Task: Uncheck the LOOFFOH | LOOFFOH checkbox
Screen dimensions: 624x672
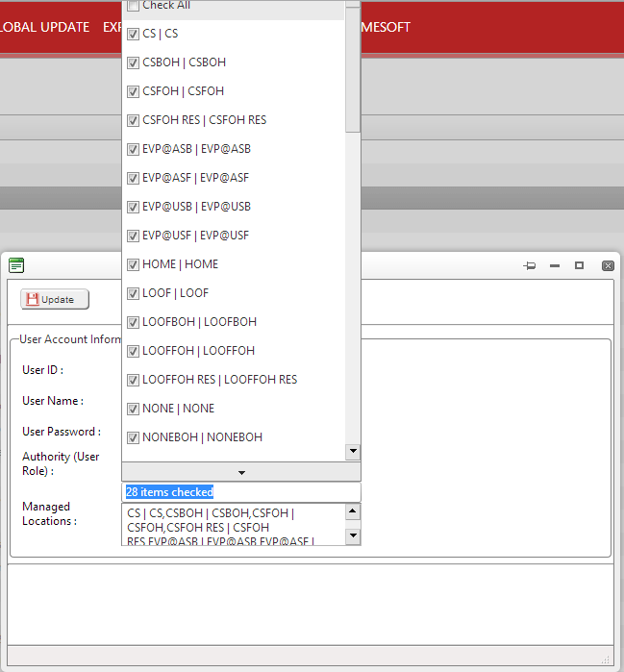Action: (133, 351)
